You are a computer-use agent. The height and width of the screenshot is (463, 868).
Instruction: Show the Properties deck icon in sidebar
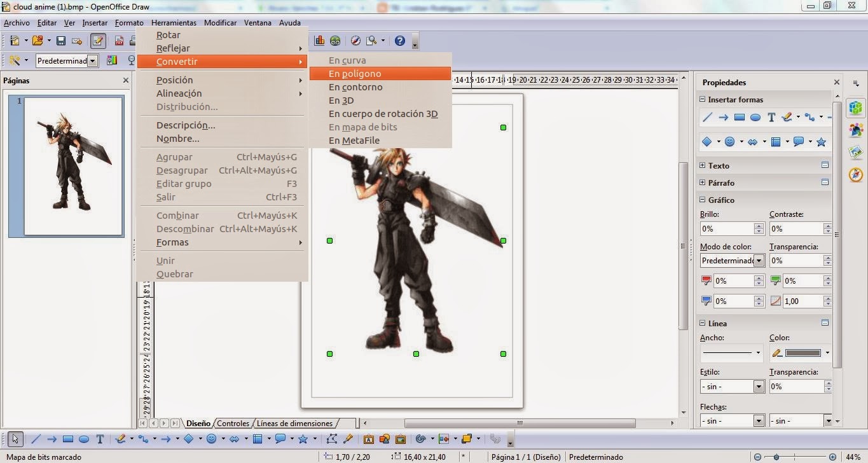pos(856,107)
